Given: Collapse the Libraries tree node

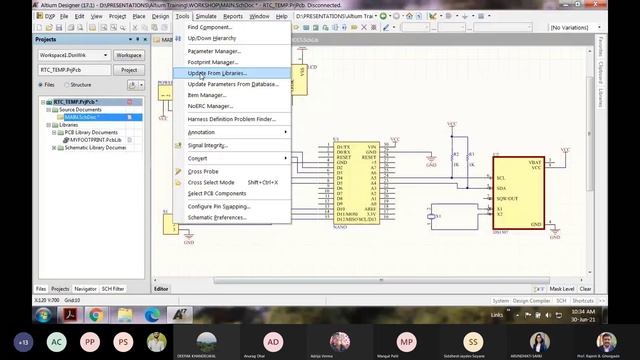Looking at the screenshot, I should point(49,125).
